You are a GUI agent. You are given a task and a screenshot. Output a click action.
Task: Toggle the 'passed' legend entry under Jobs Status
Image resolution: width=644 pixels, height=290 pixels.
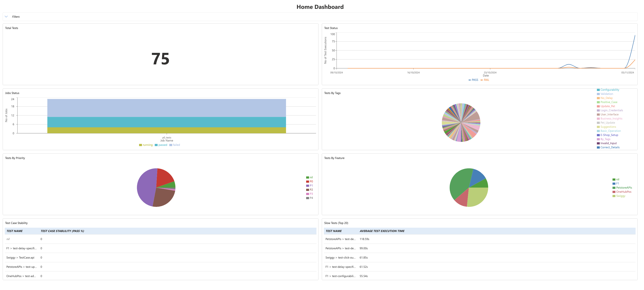(x=162, y=145)
